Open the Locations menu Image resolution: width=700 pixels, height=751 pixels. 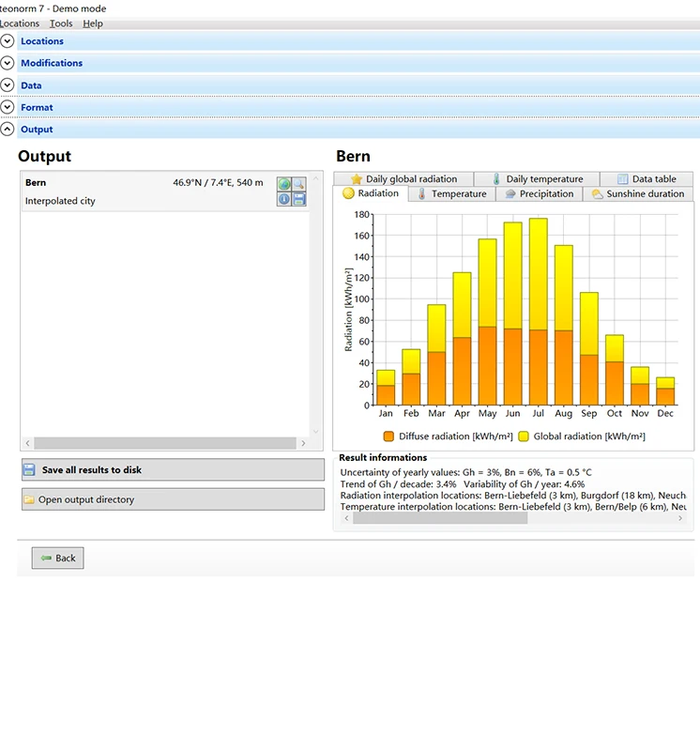[19, 23]
